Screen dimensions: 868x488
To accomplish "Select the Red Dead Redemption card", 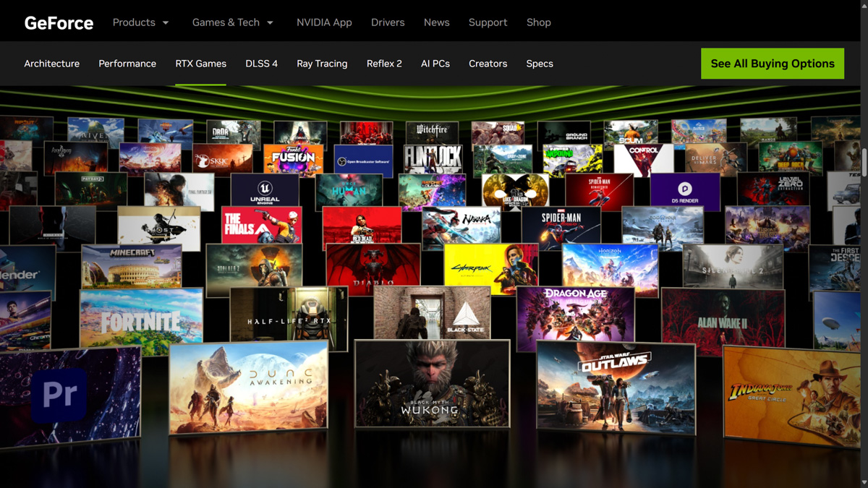I will coord(362,226).
